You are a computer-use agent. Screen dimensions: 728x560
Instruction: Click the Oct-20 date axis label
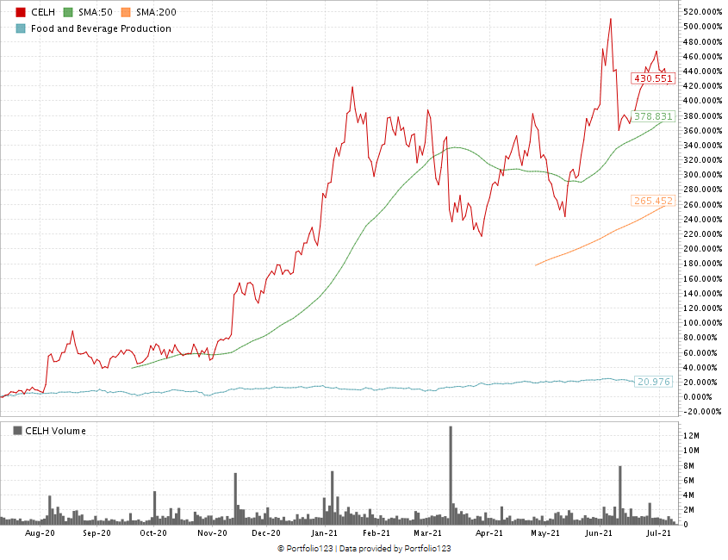153,532
